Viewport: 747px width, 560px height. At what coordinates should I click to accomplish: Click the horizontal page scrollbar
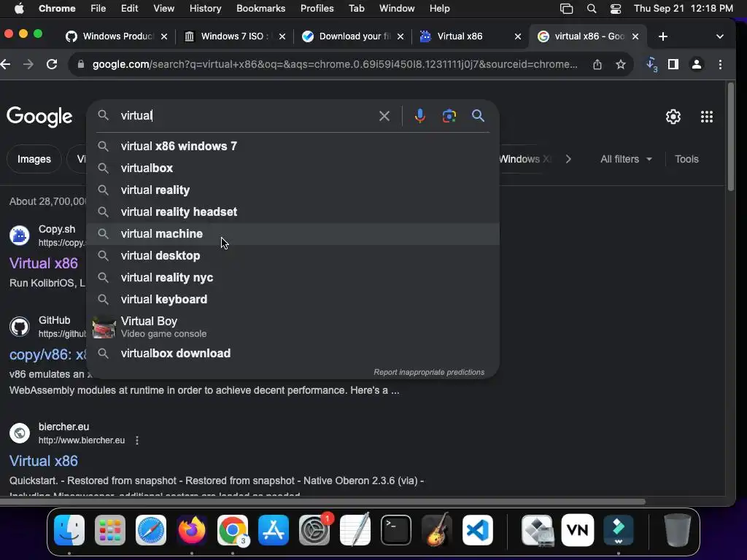322,502
